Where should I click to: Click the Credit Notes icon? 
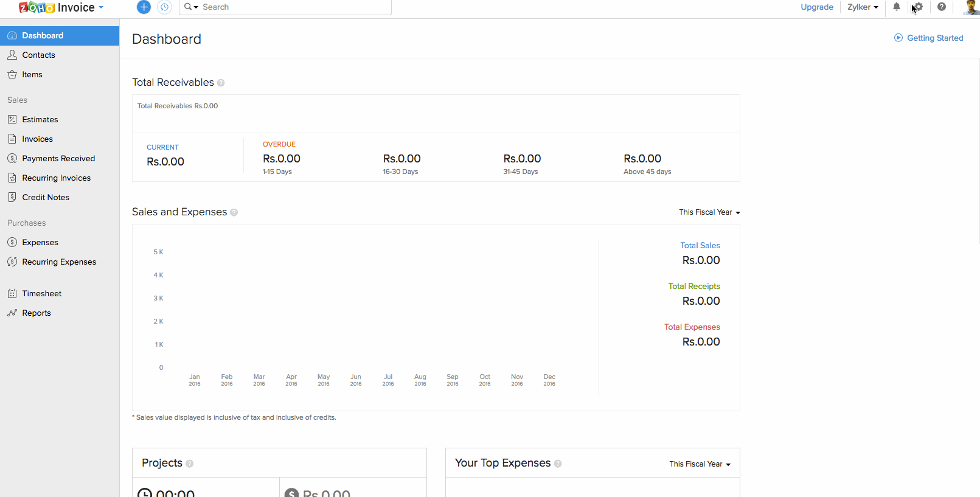12,197
